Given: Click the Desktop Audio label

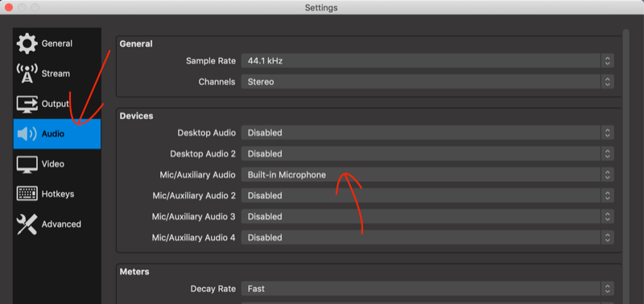Looking at the screenshot, I should [x=207, y=133].
